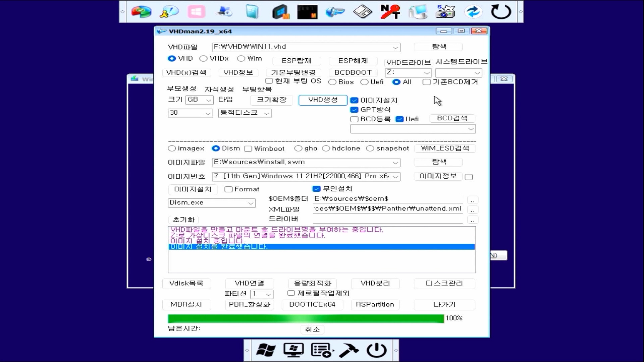The image size is (644, 362).
Task: Click the left handle of the top dock
Action: (123, 12)
